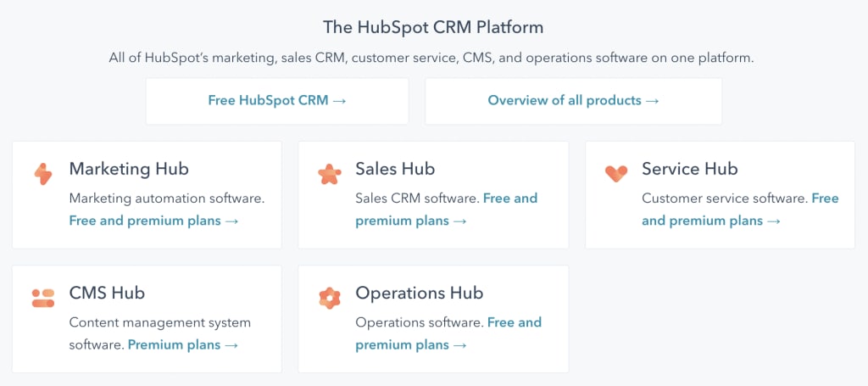868x386 pixels.
Task: Click the Sales CRM software text
Action: (x=417, y=199)
